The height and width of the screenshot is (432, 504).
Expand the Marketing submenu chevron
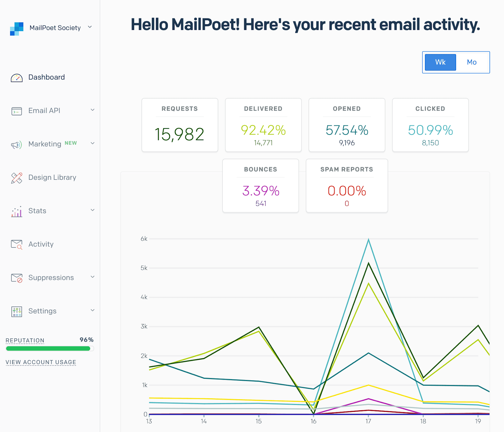93,143
